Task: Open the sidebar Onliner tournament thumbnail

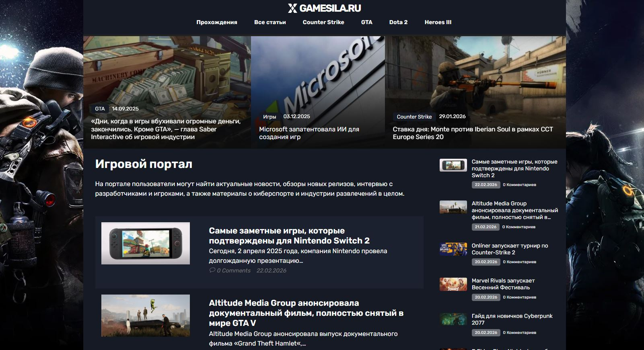Action: point(453,249)
